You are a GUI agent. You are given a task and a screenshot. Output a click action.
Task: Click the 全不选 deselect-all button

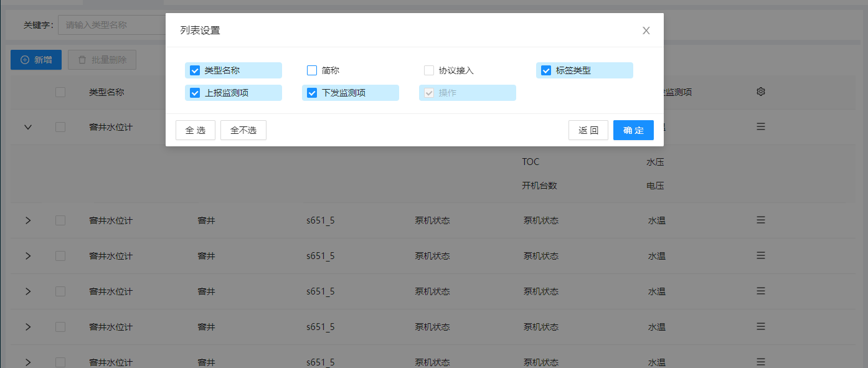tap(243, 130)
